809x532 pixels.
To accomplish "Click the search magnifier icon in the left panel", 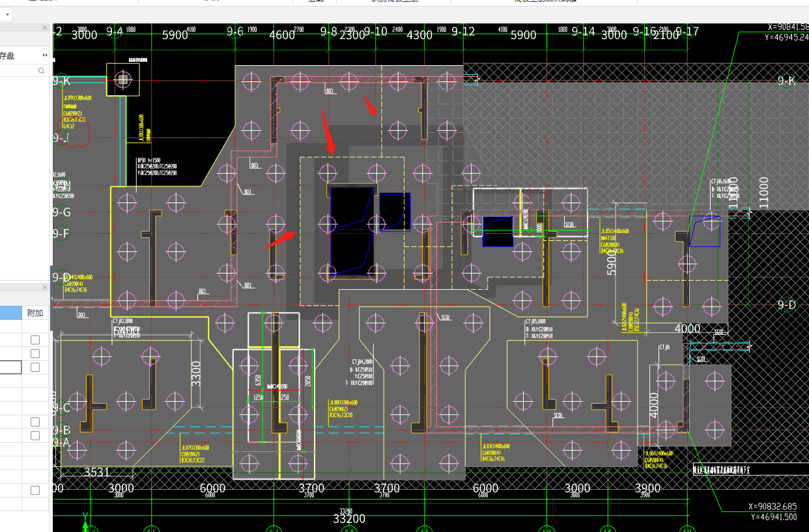I will click(x=42, y=70).
